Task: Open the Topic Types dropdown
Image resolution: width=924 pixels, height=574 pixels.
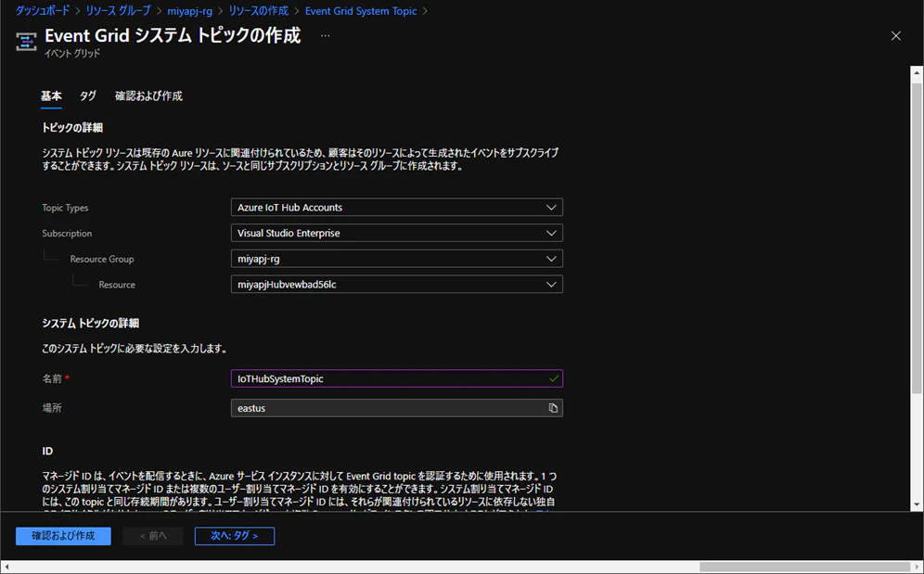Action: 396,208
